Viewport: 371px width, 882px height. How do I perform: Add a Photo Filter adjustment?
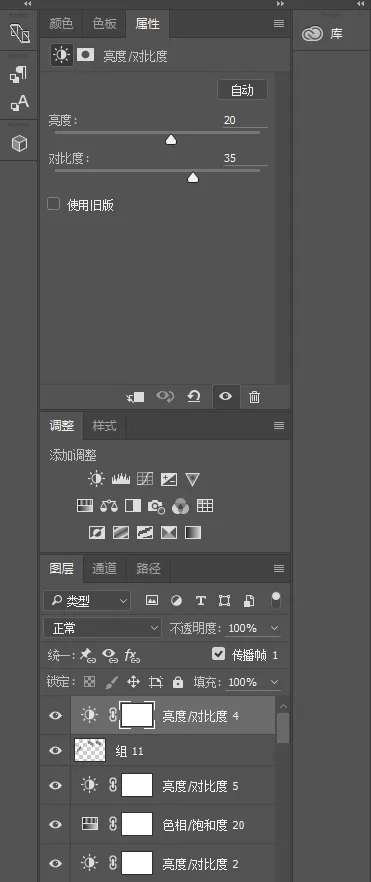156,506
